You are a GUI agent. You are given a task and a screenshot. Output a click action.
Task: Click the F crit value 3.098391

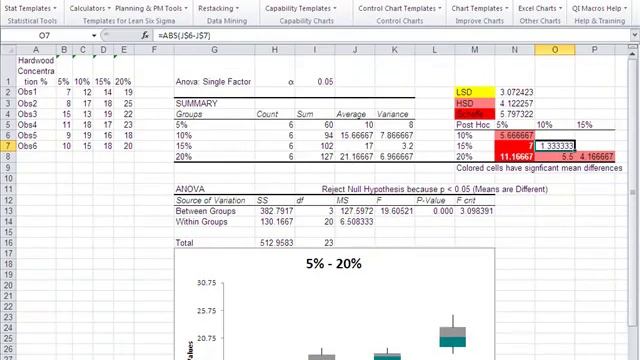475,211
